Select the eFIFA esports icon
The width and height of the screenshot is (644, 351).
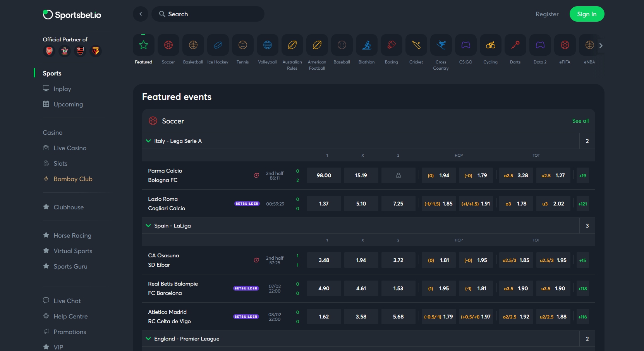(565, 45)
